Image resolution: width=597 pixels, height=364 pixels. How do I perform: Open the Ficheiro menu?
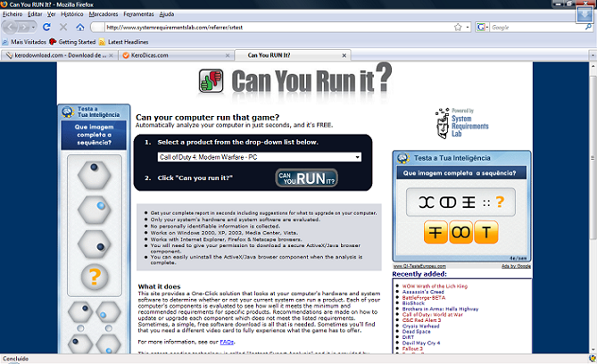pos(12,14)
